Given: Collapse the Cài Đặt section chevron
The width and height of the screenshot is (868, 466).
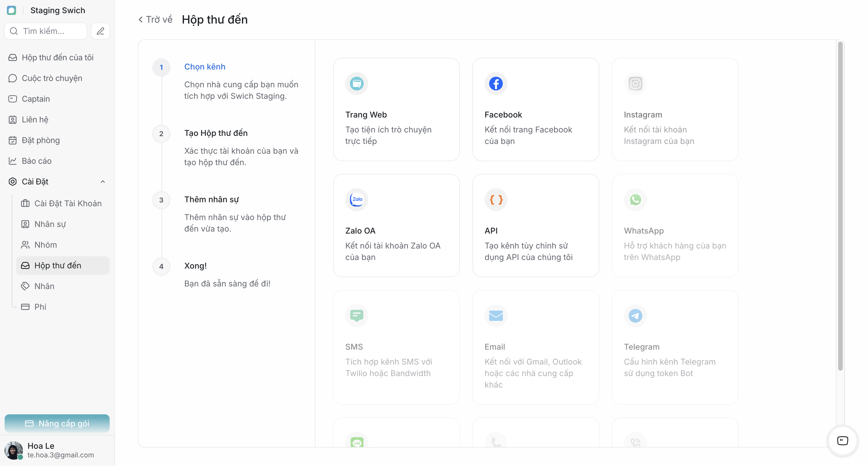Looking at the screenshot, I should [x=103, y=182].
